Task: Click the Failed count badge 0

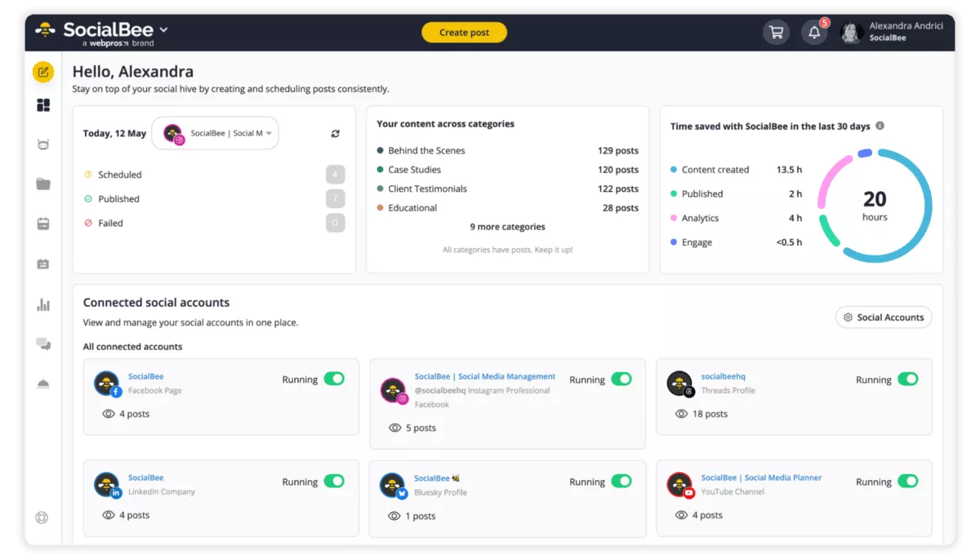Action: coord(335,223)
